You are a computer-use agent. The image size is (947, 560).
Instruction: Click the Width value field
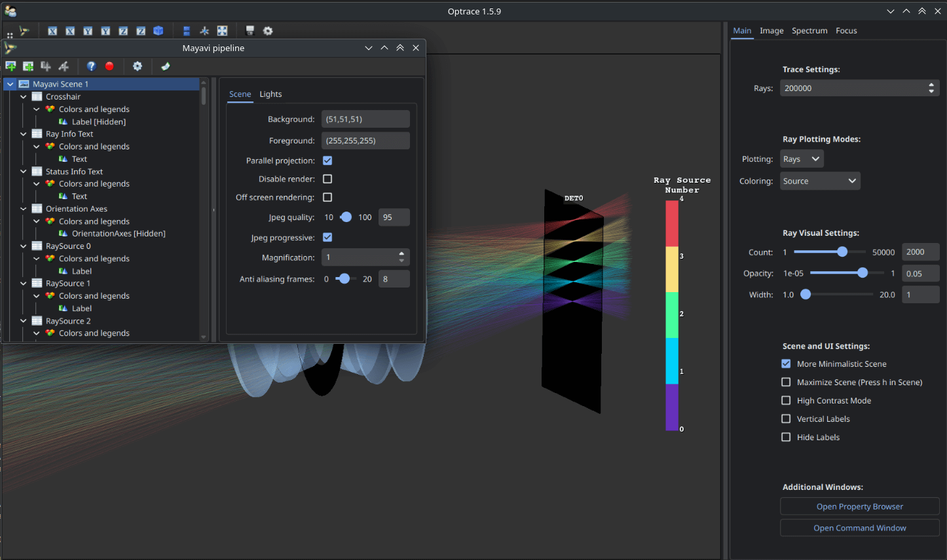920,295
